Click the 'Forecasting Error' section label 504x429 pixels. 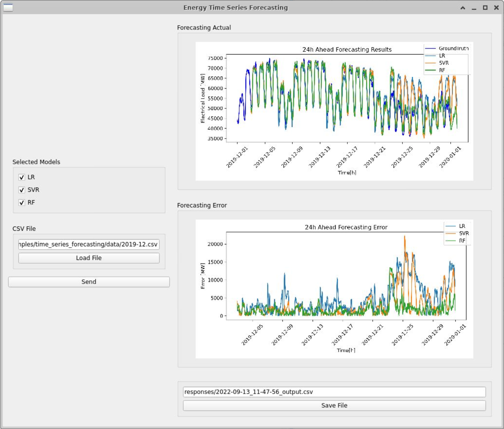(202, 205)
